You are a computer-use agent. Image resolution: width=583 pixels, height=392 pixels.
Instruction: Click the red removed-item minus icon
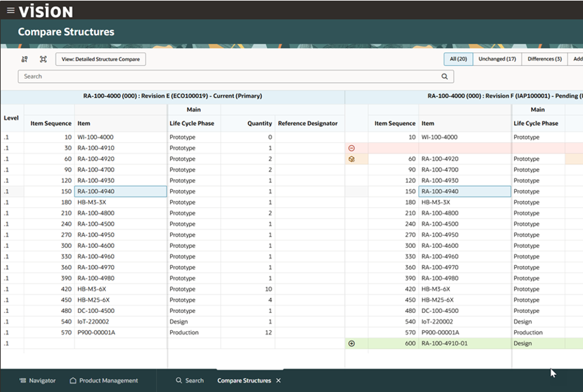click(x=352, y=148)
